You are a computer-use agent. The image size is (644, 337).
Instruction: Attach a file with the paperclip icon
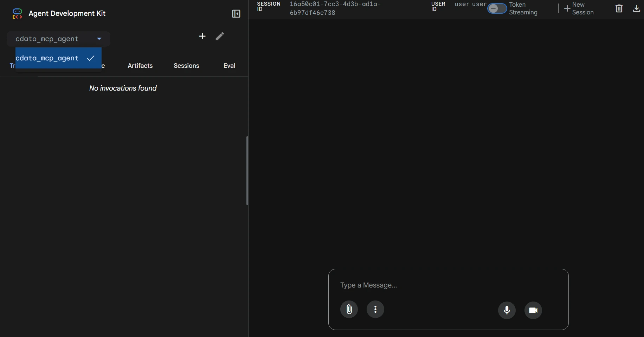(349, 309)
